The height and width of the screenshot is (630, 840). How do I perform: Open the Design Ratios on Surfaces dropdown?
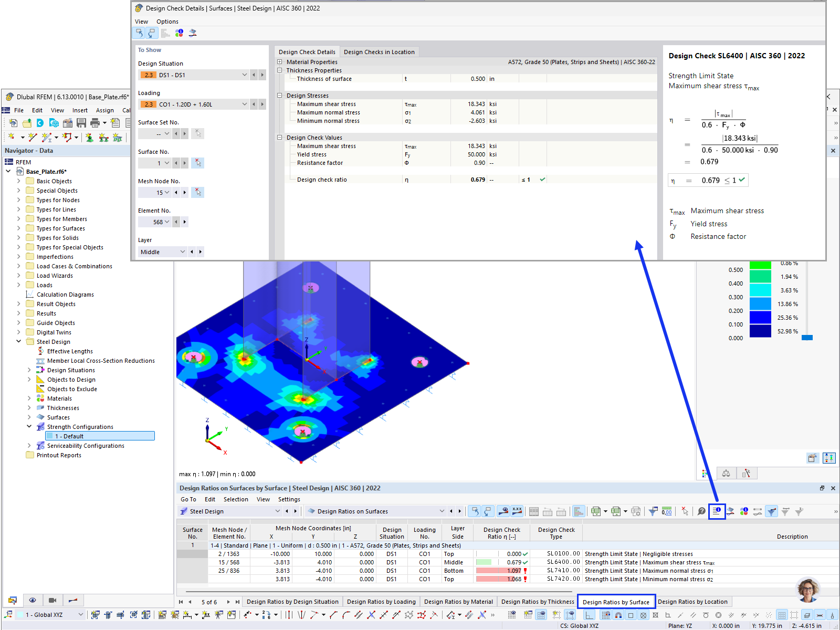(x=375, y=511)
